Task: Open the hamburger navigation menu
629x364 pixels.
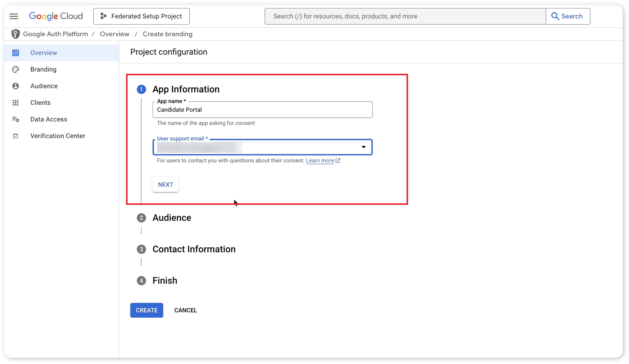Action: [14, 16]
